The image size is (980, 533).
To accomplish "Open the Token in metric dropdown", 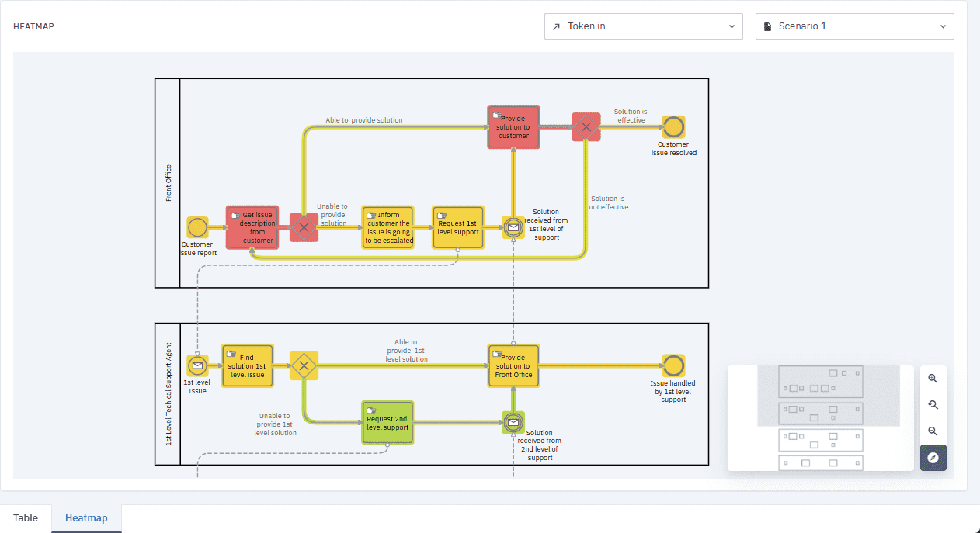I will pyautogui.click(x=643, y=26).
